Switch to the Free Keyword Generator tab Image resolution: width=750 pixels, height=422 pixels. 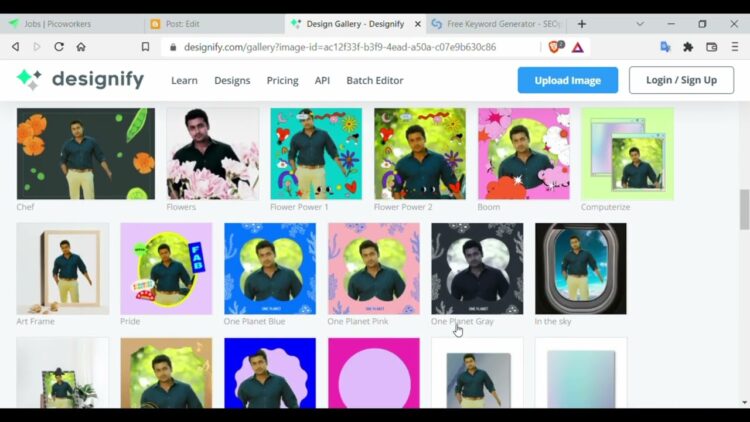click(x=497, y=24)
